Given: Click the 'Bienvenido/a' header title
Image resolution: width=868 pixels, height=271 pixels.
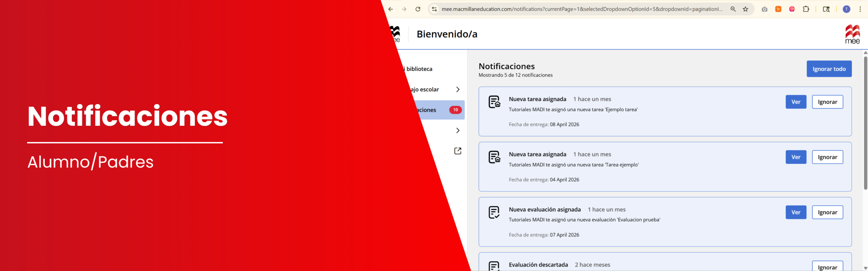Looking at the screenshot, I should pos(447,34).
